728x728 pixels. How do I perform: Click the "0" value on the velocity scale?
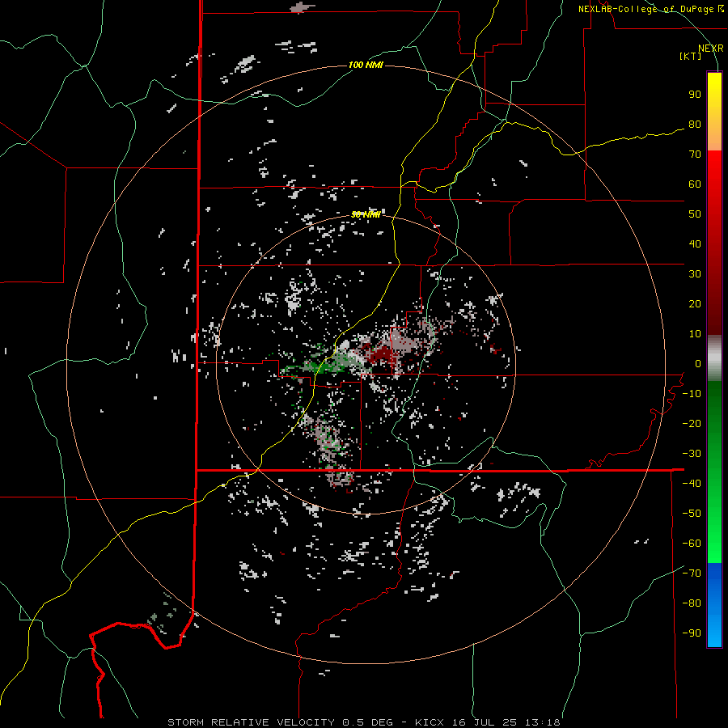pos(698,363)
